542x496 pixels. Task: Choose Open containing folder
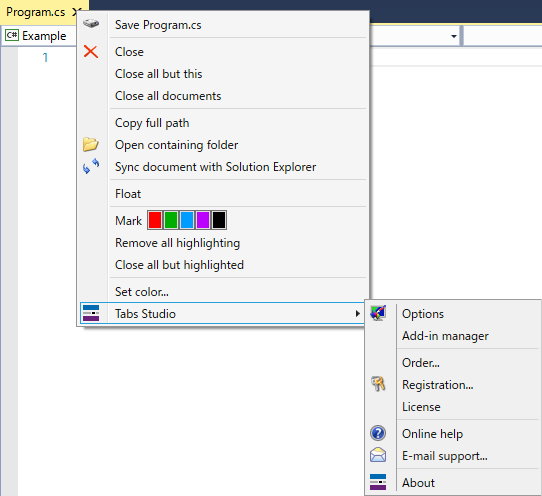point(223,145)
